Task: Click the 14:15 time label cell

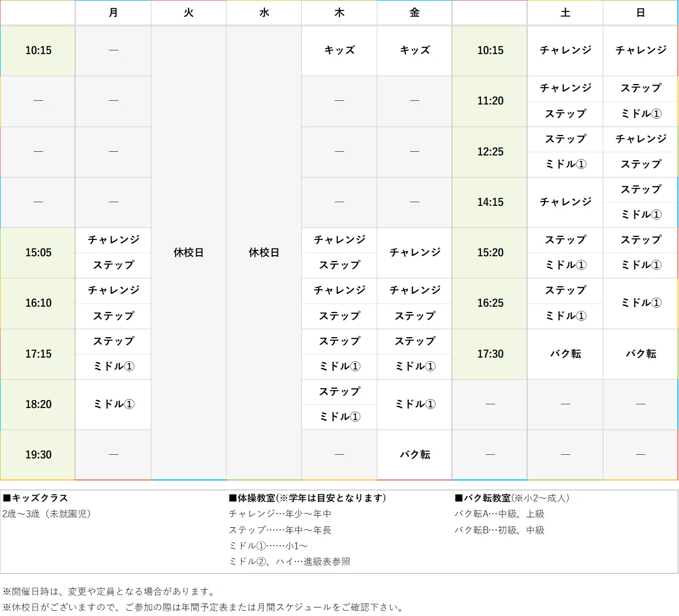Action: 489,202
